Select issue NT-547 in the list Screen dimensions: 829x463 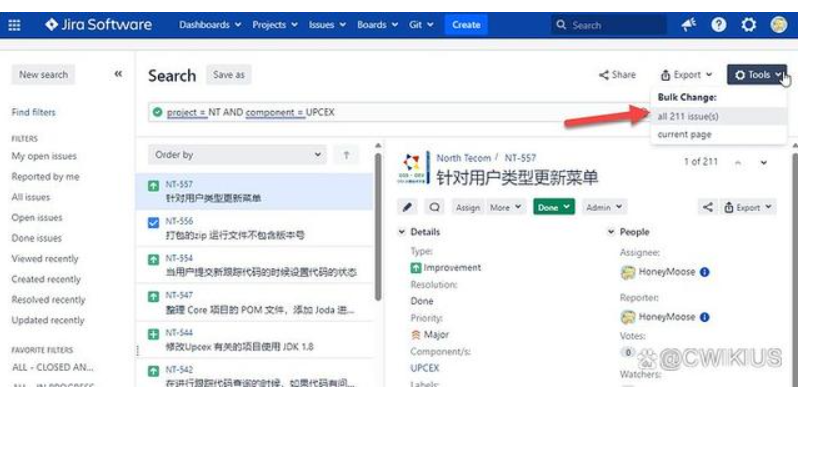[x=255, y=302]
